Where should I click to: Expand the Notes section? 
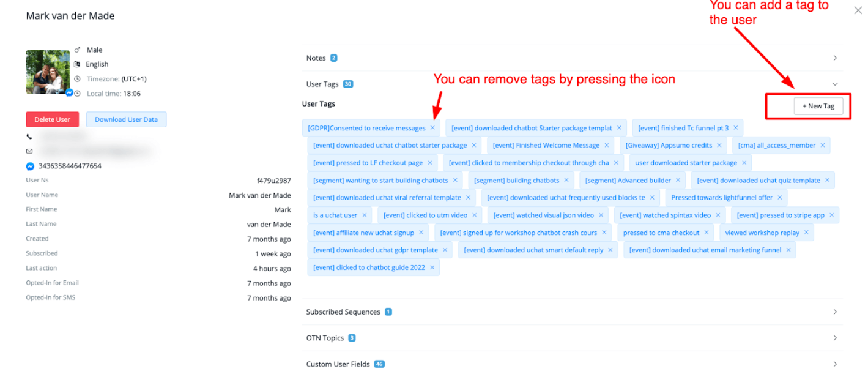[573, 58]
